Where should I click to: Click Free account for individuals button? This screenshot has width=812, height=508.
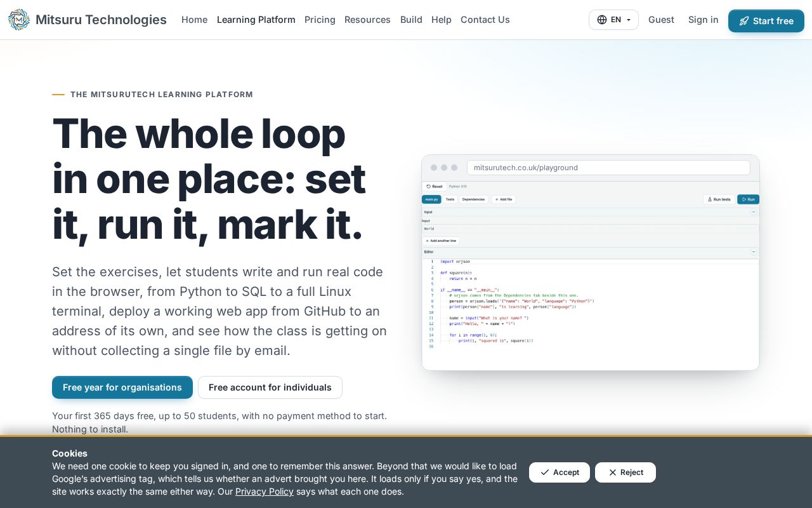(270, 387)
